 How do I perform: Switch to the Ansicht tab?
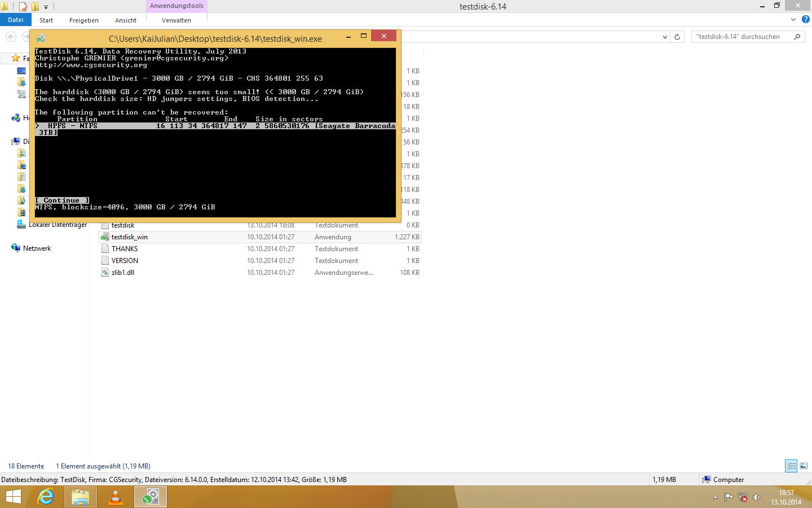click(x=126, y=20)
